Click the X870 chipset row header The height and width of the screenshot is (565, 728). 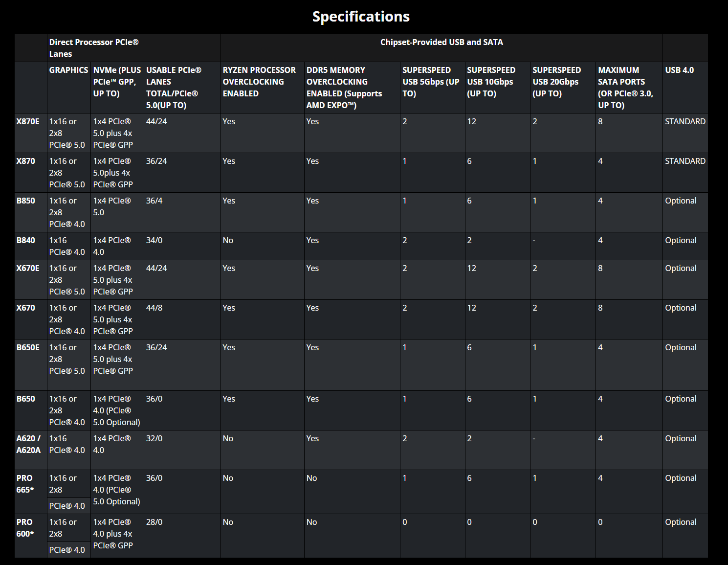(26, 161)
